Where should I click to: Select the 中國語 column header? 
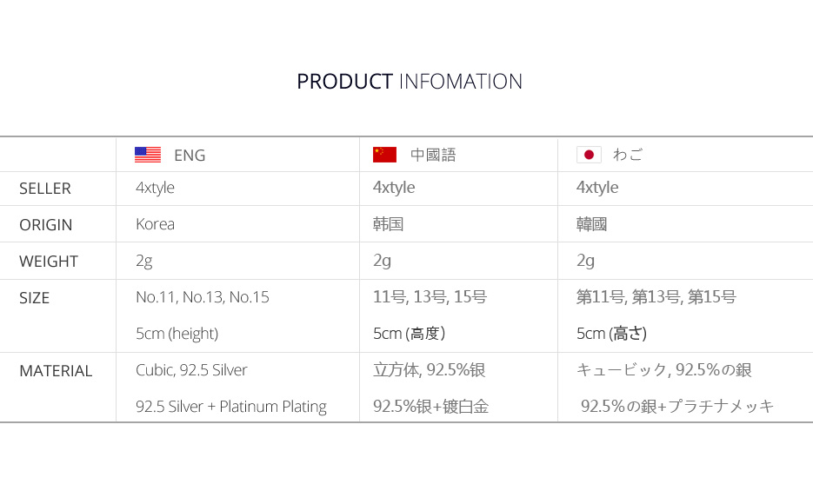433,156
